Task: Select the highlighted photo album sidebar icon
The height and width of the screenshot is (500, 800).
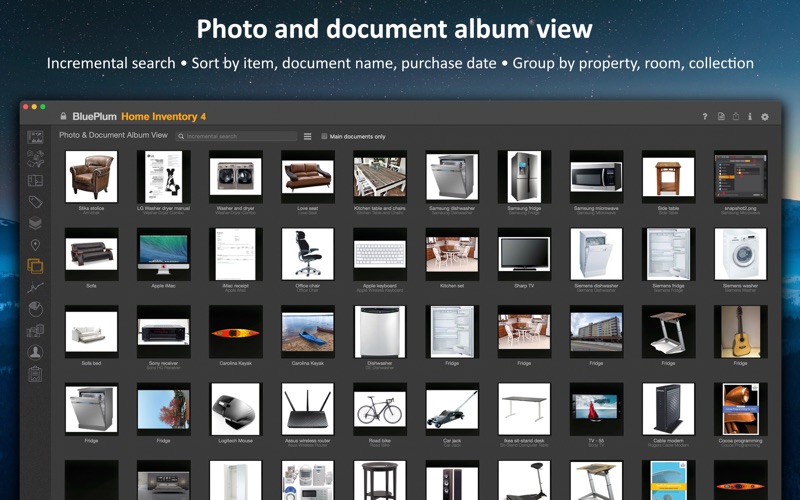Action: [35, 266]
